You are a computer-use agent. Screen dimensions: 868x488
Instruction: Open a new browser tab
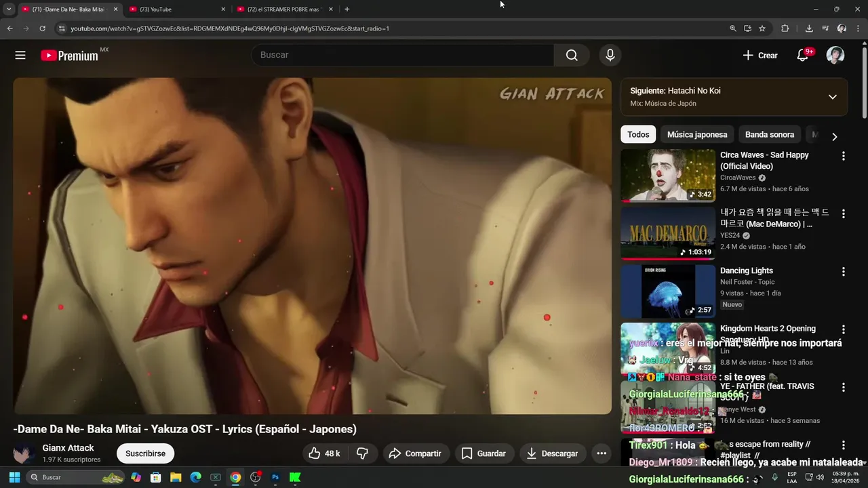(x=347, y=9)
